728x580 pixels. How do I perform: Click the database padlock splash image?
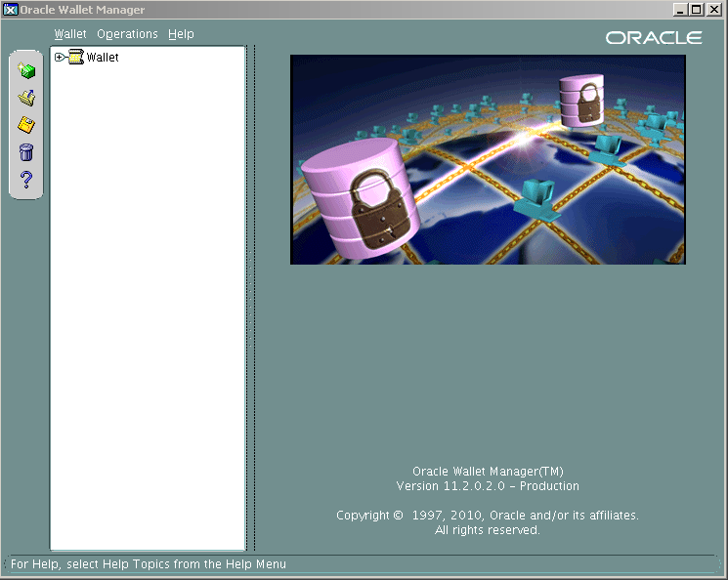click(488, 159)
